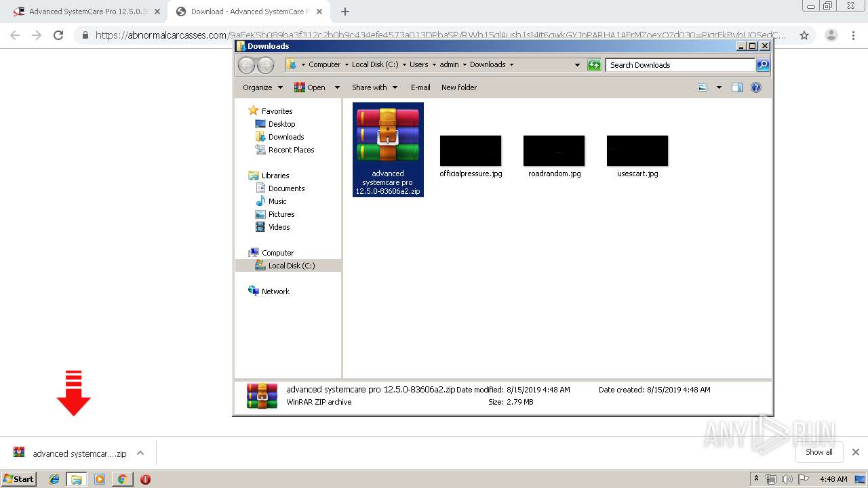Image resolution: width=868 pixels, height=488 pixels.
Task: Open Start menu
Action: [19, 479]
